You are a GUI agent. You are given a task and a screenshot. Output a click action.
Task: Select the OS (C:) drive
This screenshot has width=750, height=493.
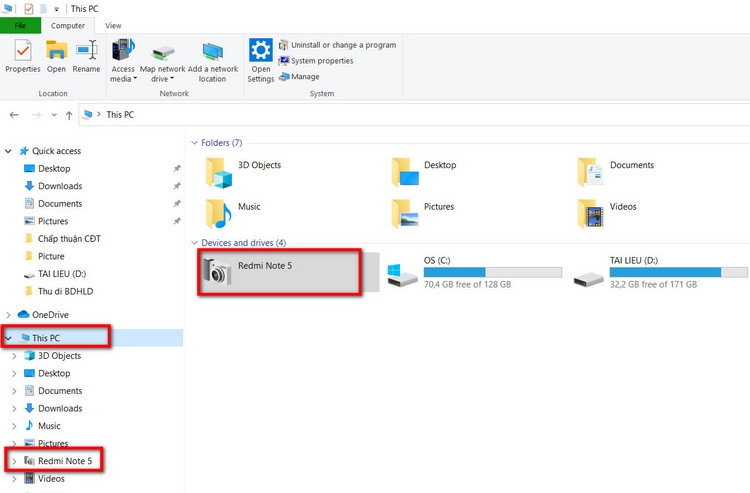click(474, 273)
